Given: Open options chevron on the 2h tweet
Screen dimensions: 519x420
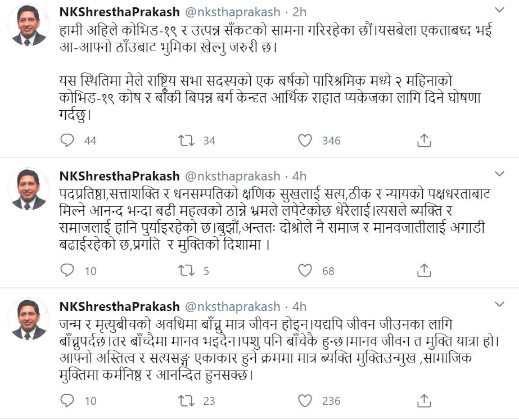Looking at the screenshot, I should [499, 10].
